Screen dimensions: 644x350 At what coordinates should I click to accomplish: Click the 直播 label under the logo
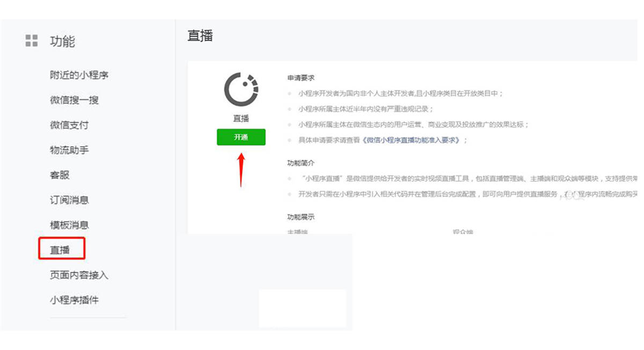coord(241,118)
